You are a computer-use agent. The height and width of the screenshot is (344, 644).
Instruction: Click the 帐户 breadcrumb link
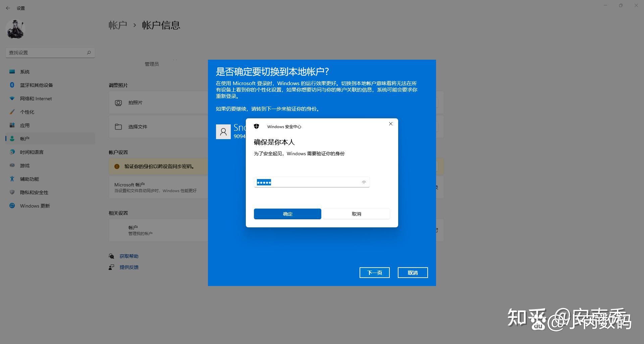coord(118,25)
